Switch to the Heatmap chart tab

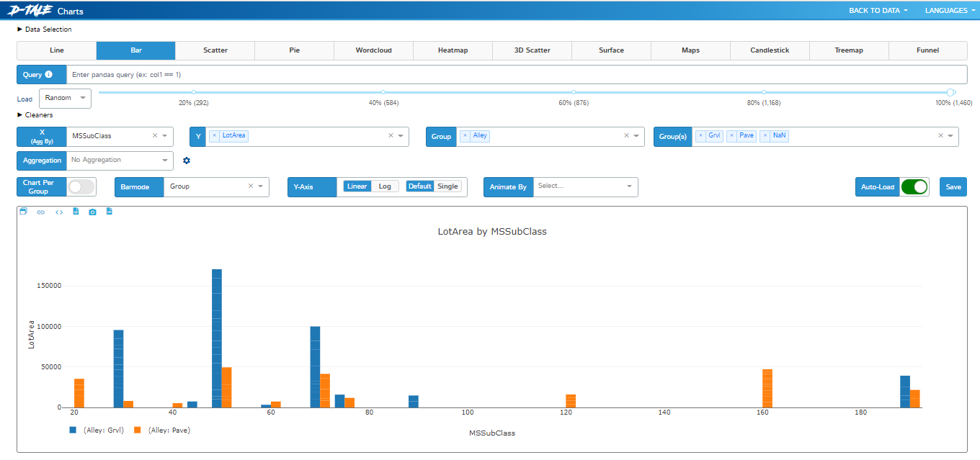[453, 50]
